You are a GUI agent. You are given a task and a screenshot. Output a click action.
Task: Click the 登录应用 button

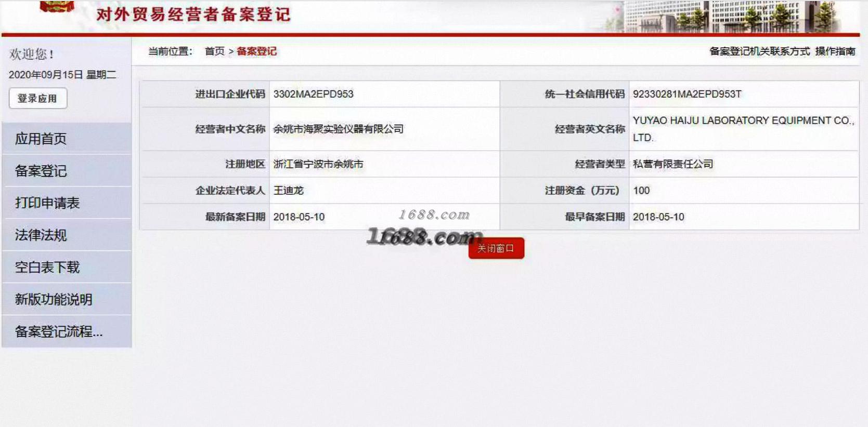click(x=38, y=98)
